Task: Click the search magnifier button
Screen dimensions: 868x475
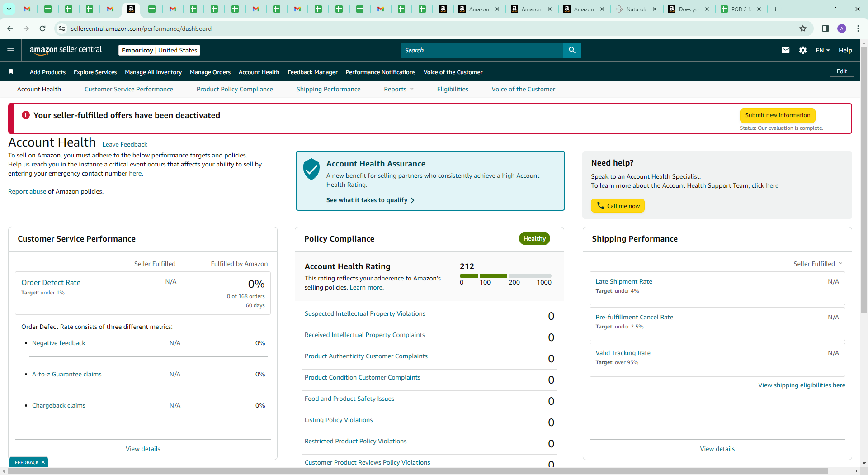Action: click(x=572, y=50)
